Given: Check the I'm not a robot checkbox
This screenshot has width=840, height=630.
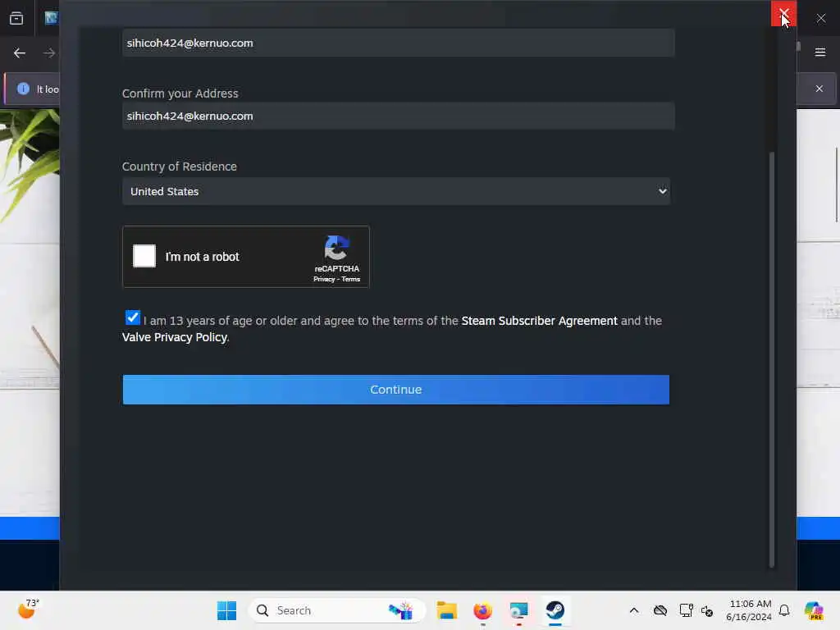Looking at the screenshot, I should 144,256.
